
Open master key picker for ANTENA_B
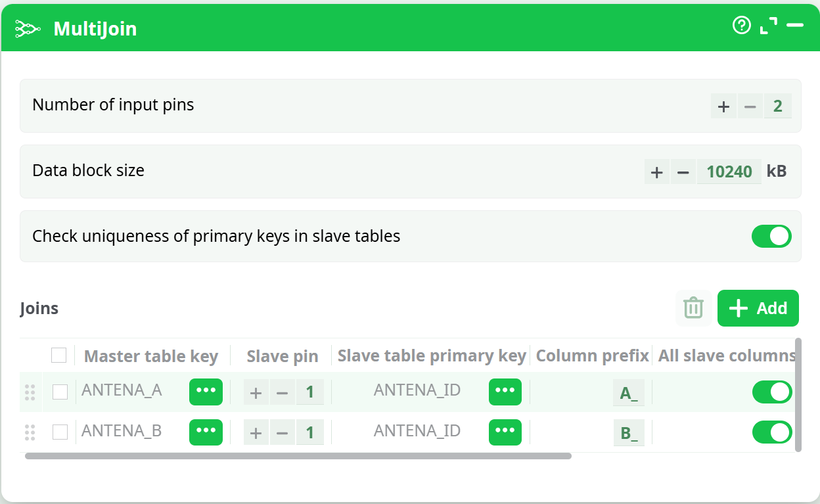206,432
